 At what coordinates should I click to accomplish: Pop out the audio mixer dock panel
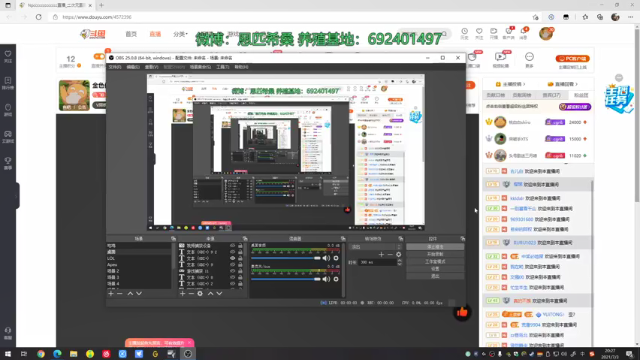click(x=343, y=238)
